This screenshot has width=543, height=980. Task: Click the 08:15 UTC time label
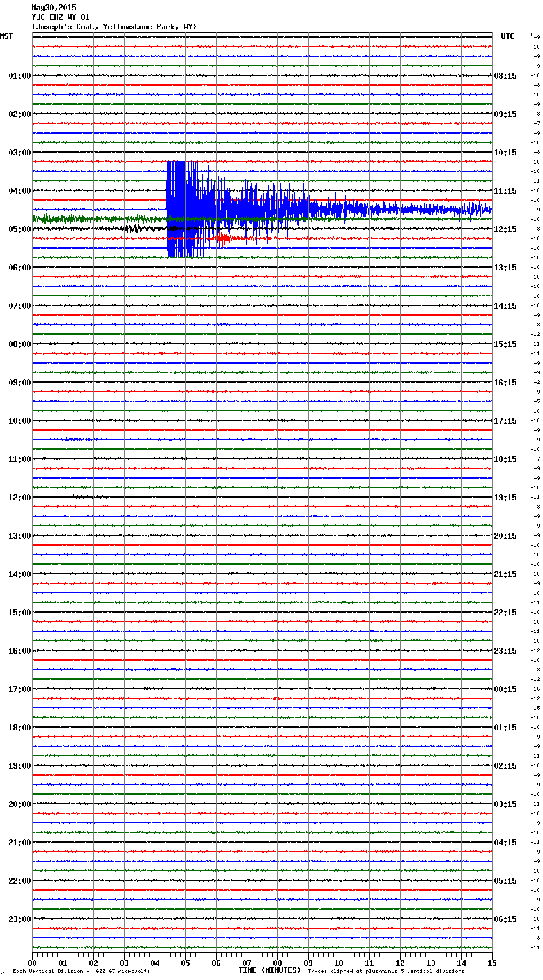coord(505,76)
